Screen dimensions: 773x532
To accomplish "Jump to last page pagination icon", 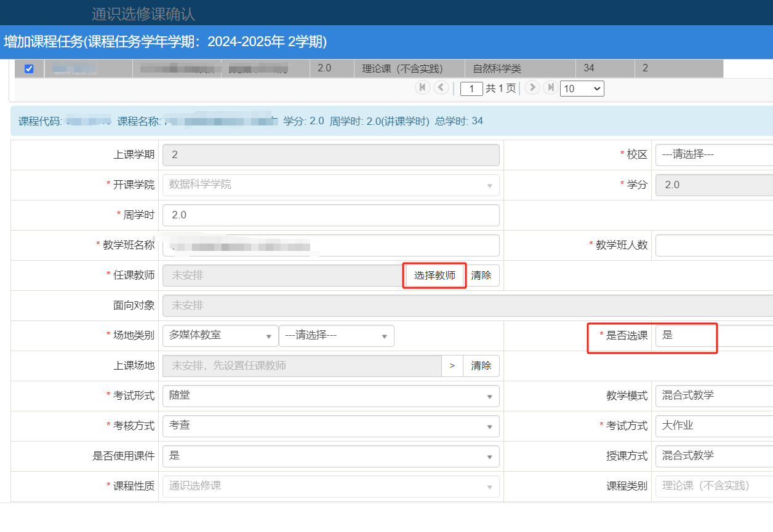I will [550, 87].
